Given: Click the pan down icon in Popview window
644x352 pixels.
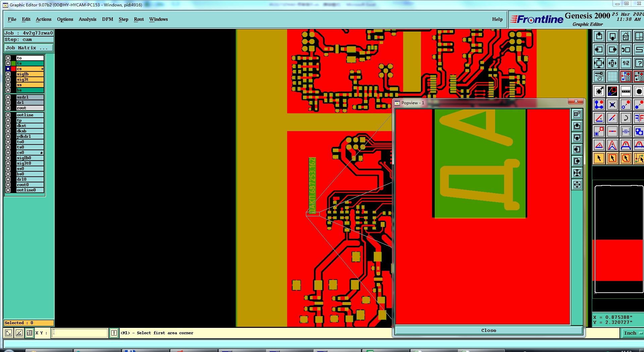Looking at the screenshot, I should [577, 138].
